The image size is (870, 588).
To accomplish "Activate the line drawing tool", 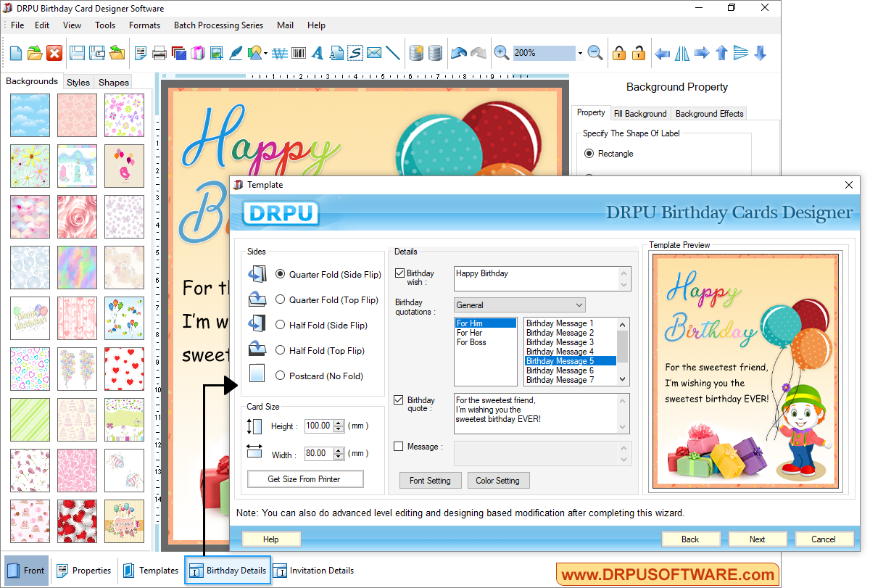I will (392, 52).
